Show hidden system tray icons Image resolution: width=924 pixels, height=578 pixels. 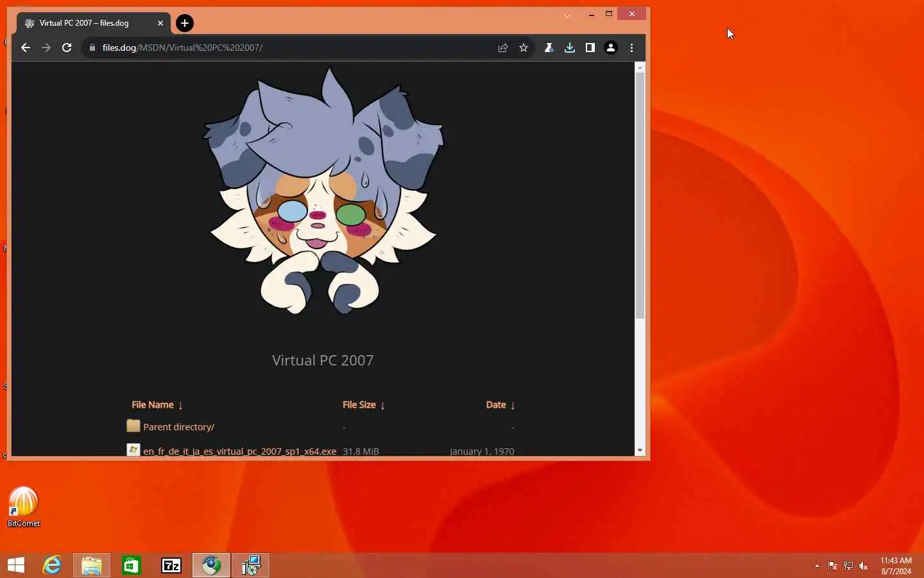817,566
